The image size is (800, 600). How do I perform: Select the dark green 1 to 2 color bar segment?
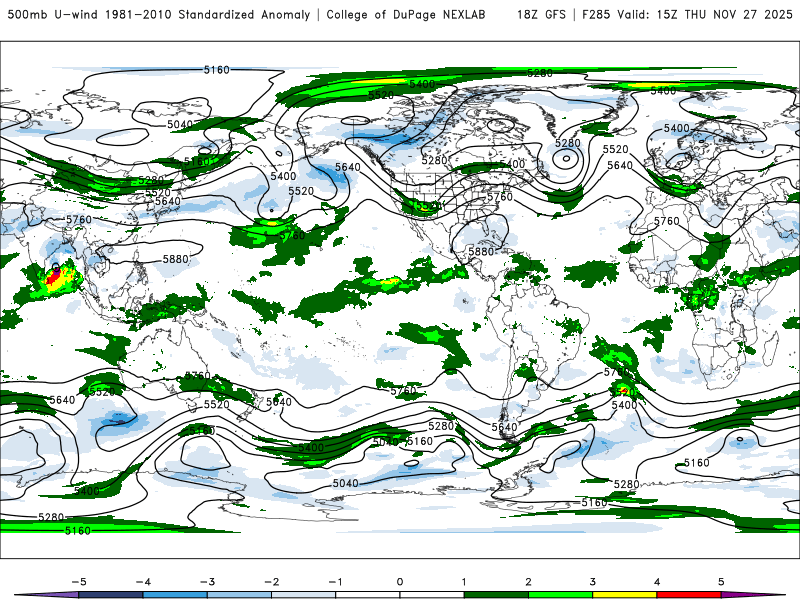(496, 595)
